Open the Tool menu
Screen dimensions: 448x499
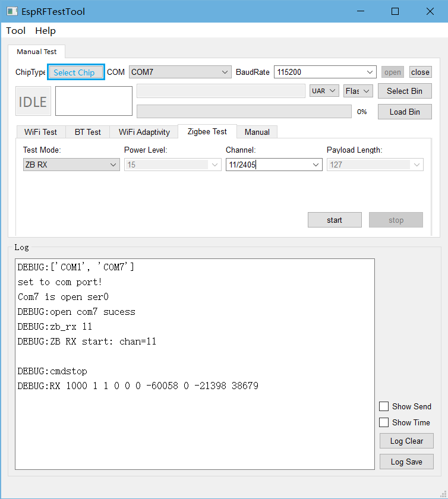16,30
